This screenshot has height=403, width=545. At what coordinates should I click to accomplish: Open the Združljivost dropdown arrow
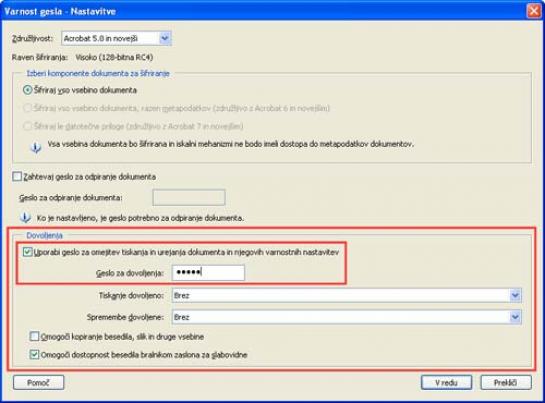point(165,38)
